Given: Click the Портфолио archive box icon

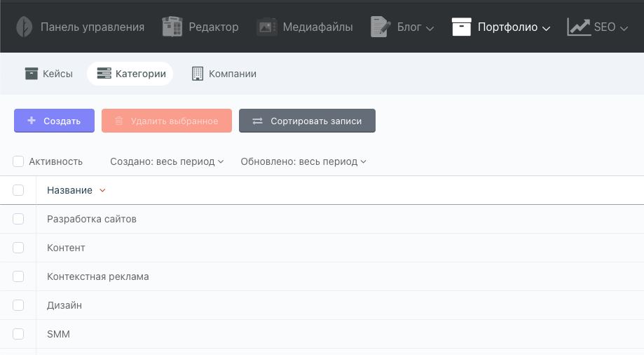Looking at the screenshot, I should [462, 27].
